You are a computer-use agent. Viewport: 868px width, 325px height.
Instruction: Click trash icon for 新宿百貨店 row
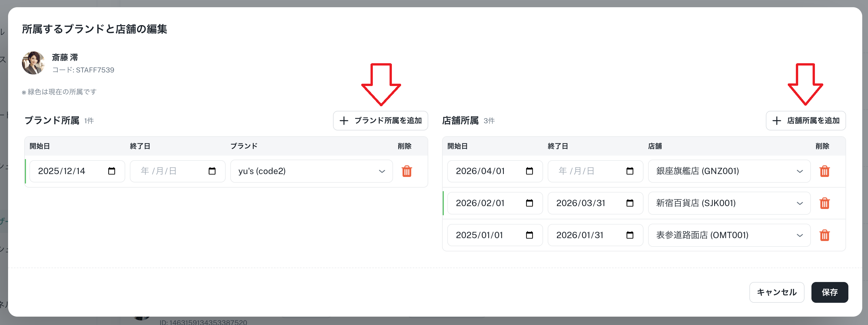point(824,203)
